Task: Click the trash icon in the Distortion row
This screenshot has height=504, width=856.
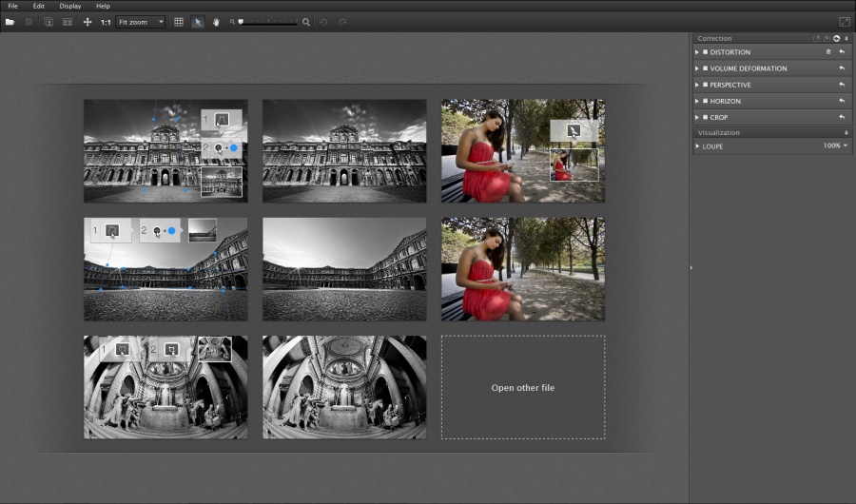Action: click(828, 52)
